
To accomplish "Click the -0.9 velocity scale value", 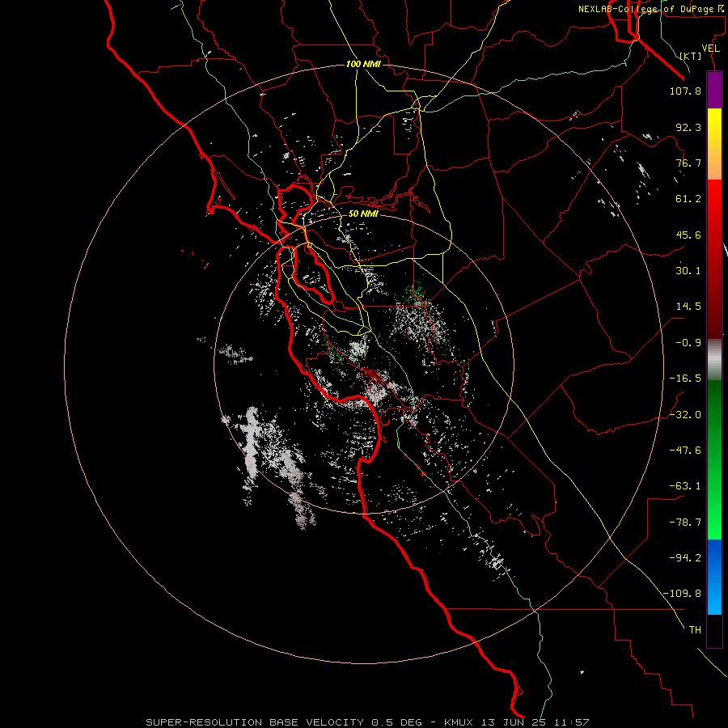I will [x=688, y=343].
